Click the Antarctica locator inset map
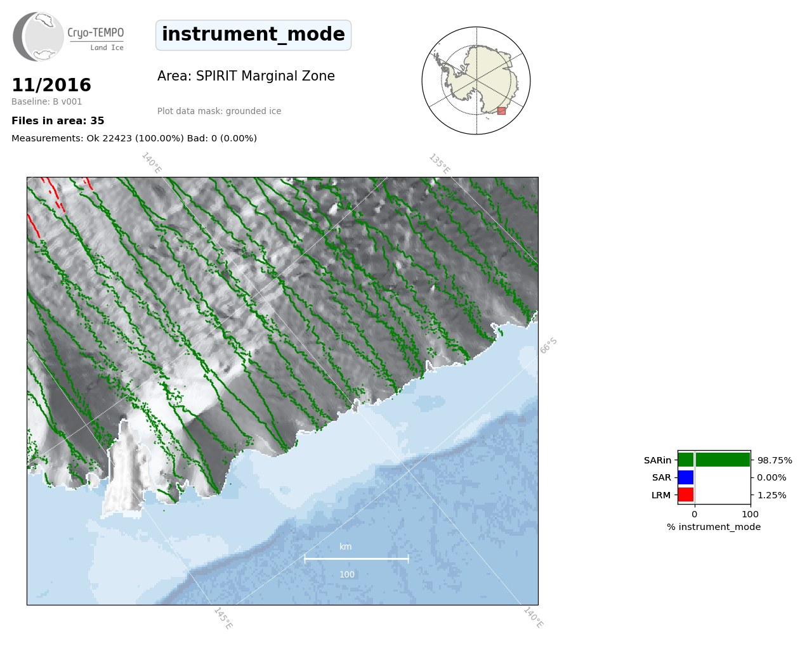Viewport: 807px width, 672px height. [x=476, y=81]
